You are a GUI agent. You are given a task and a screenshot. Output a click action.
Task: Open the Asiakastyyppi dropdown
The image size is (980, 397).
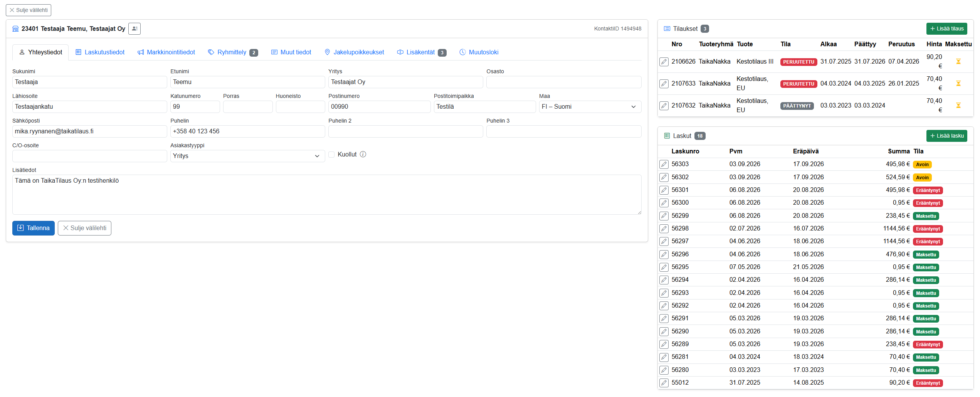(x=247, y=156)
